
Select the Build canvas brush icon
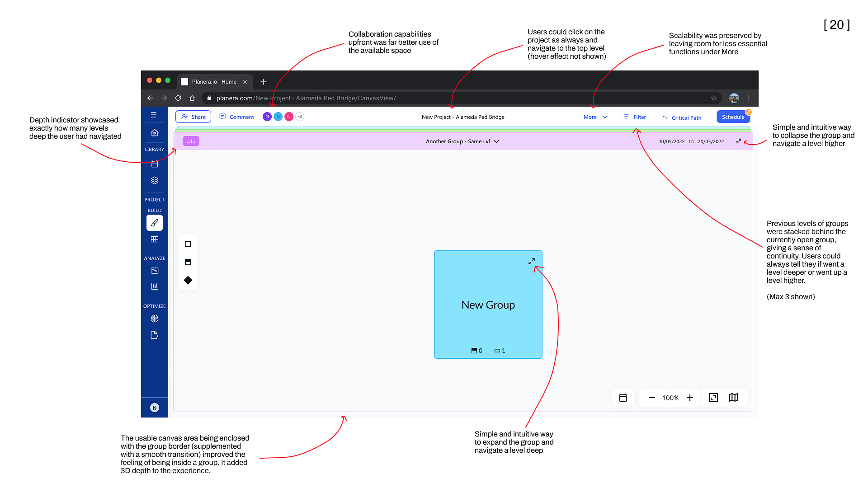pyautogui.click(x=155, y=223)
